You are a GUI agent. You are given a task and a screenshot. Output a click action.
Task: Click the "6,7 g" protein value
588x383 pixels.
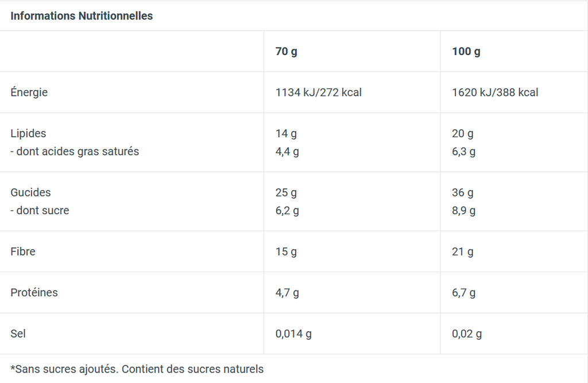click(x=463, y=293)
